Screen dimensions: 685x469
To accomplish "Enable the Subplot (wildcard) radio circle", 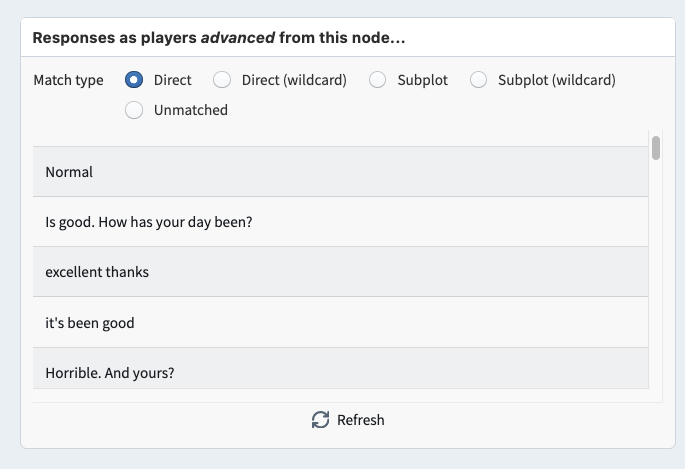I will (478, 80).
